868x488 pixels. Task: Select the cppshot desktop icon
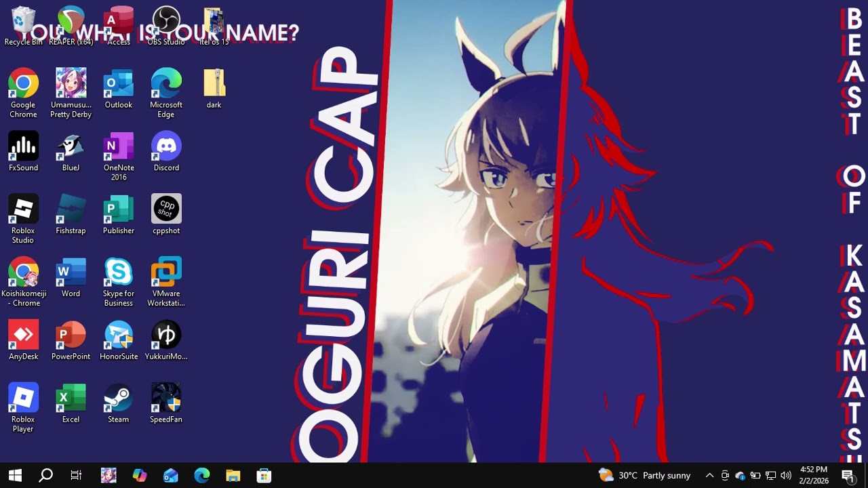(x=166, y=214)
